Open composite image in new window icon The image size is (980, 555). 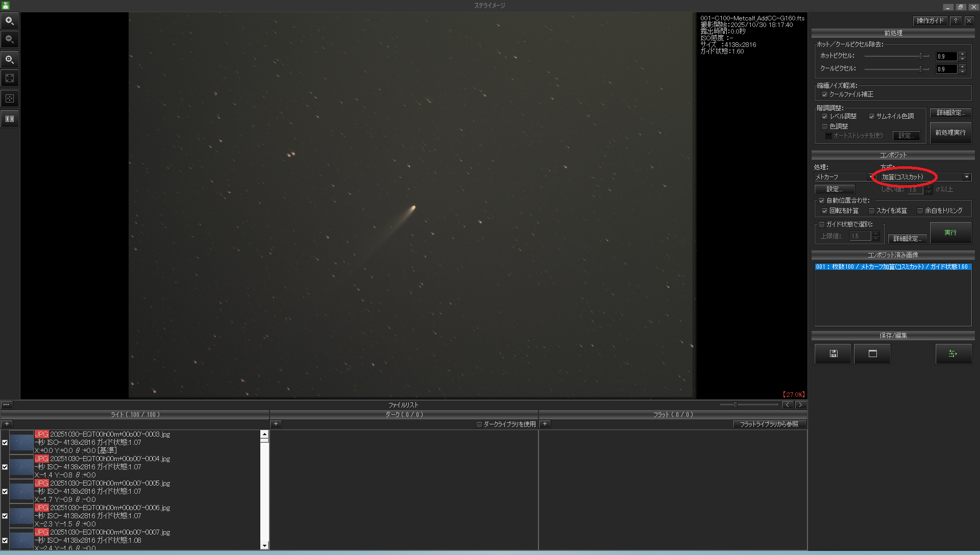click(x=872, y=354)
